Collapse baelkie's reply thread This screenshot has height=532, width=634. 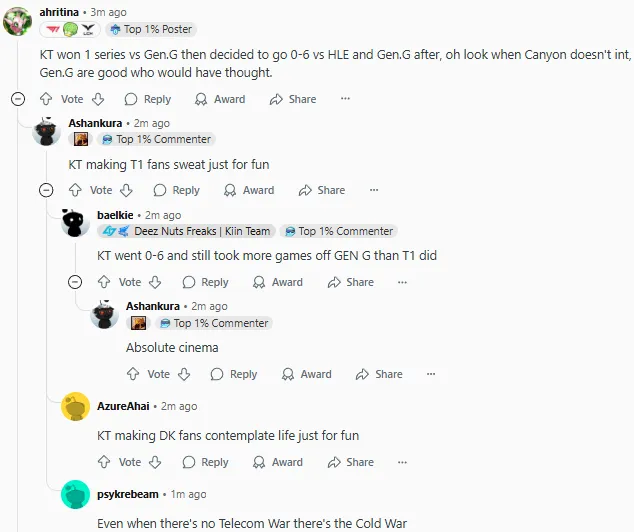[75, 282]
